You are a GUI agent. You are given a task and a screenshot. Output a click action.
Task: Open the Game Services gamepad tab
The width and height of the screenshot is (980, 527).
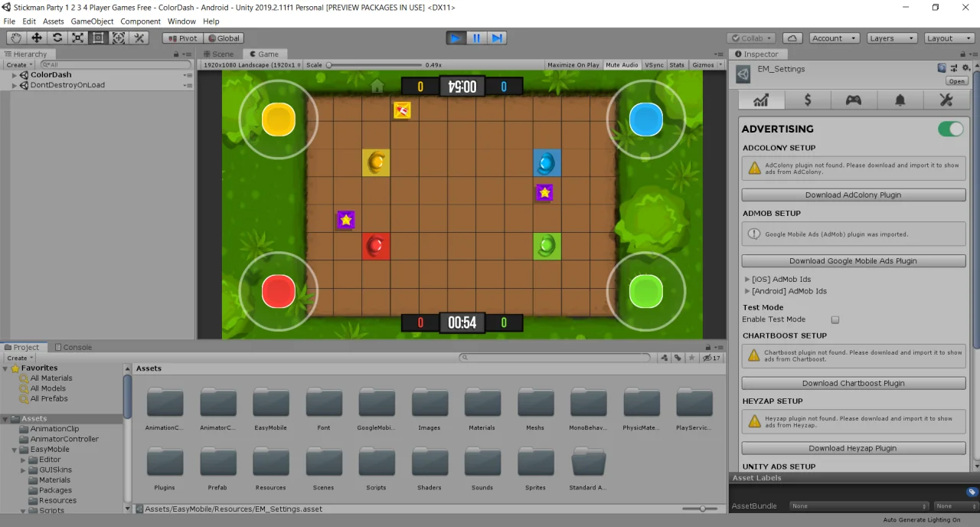[853, 100]
